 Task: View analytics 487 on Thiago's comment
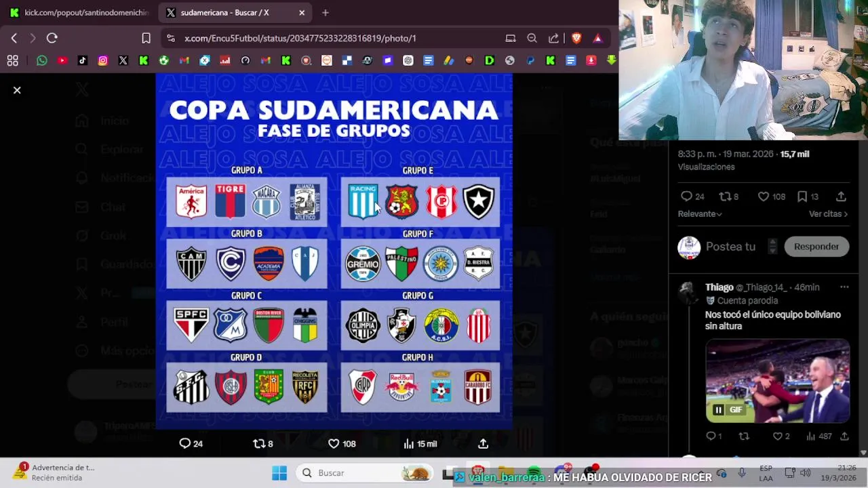click(818, 436)
